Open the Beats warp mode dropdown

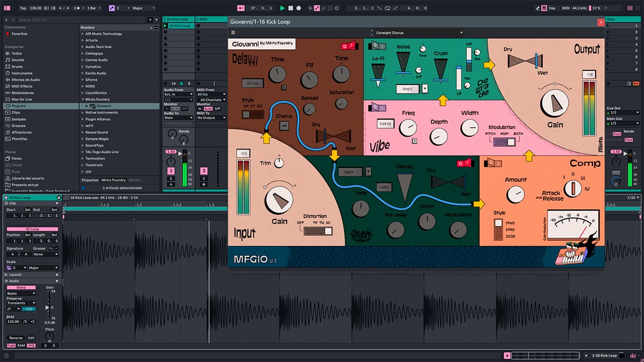21,293
